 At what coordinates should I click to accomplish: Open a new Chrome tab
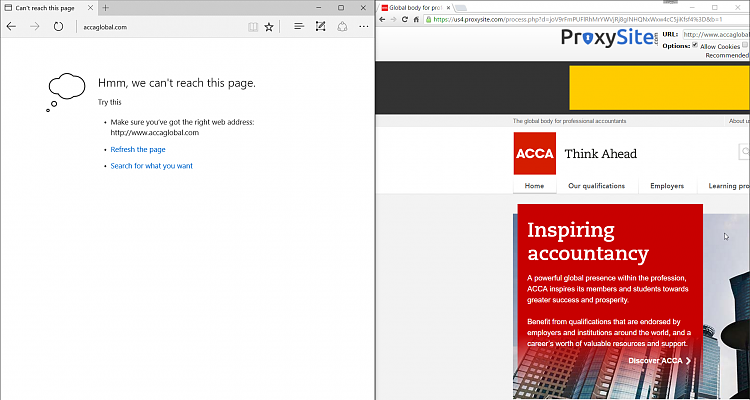point(461,8)
